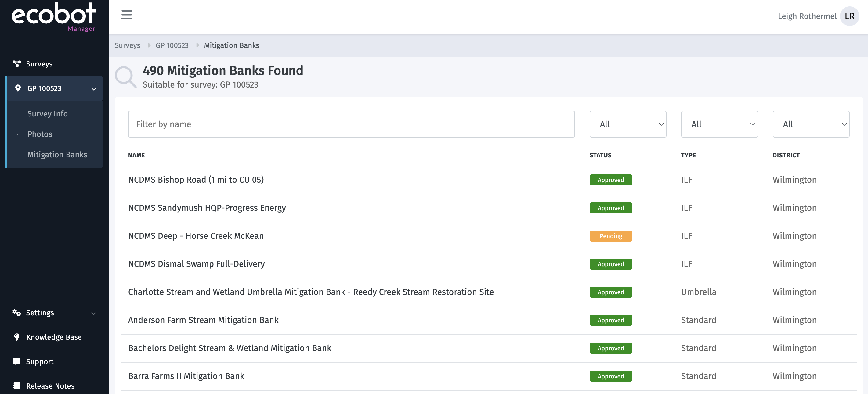
Task: Click the hamburger menu icon
Action: click(127, 15)
